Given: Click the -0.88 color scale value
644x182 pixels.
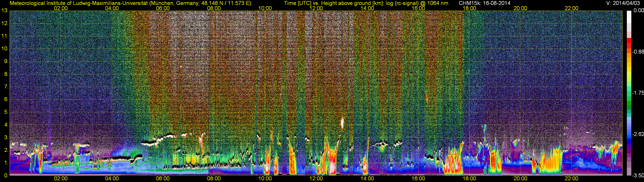Looking at the screenshot, I should [x=638, y=52].
